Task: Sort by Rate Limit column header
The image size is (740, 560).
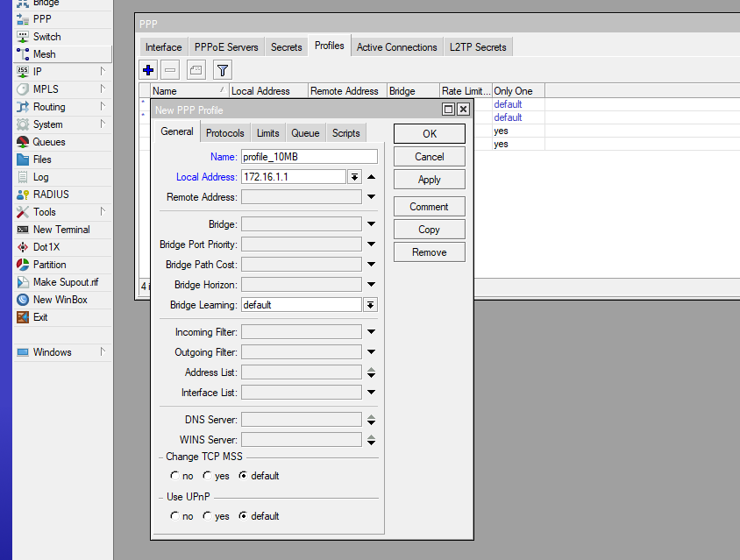Action: coord(466,90)
